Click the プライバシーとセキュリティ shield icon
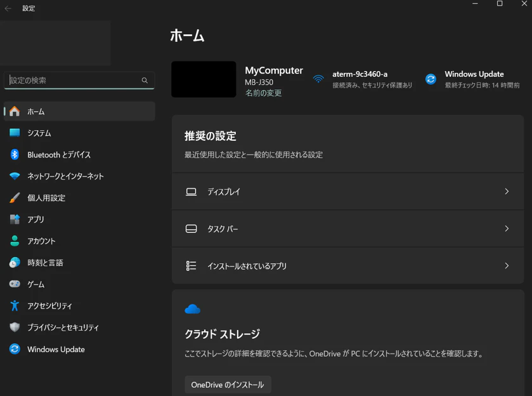Viewport: 532px width, 396px height. [x=14, y=327]
